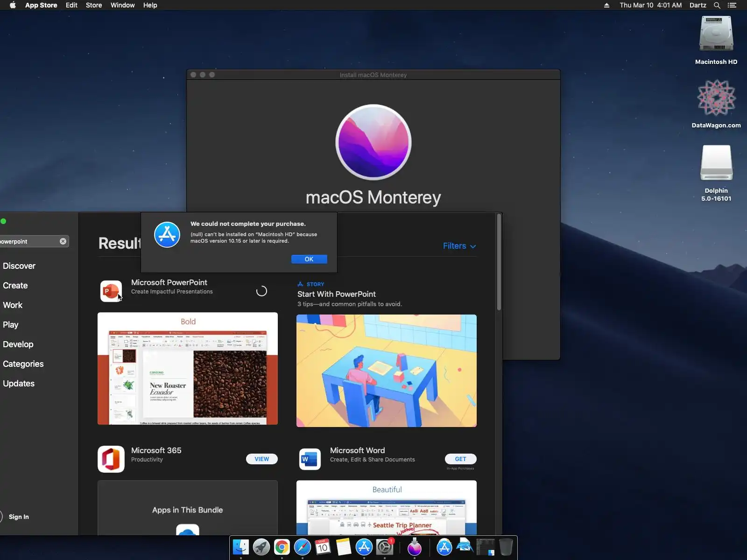Viewport: 747px width, 560px height.
Task: Open the Help menu
Action: 150,5
